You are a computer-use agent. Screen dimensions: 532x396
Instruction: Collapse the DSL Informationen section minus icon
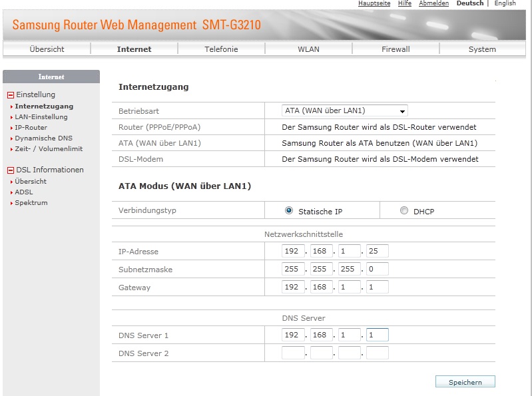tap(11, 170)
